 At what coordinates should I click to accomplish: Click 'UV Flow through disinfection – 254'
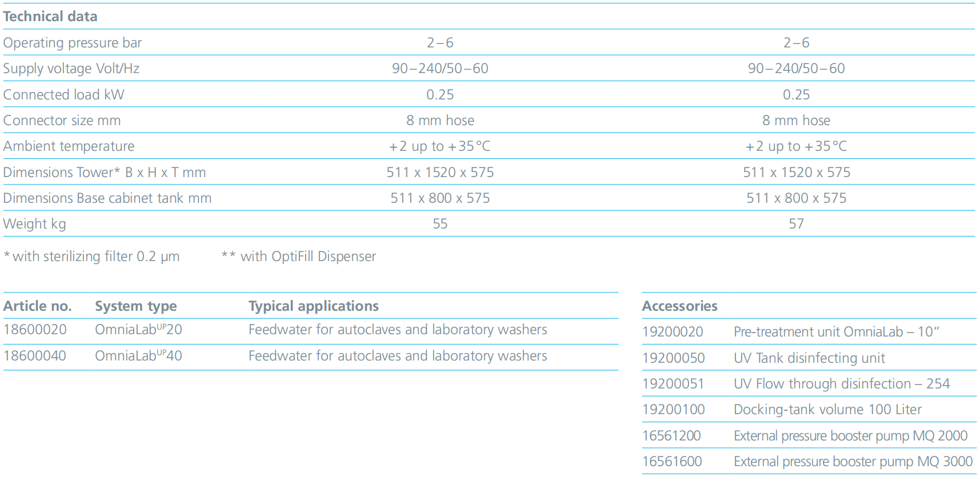(842, 384)
